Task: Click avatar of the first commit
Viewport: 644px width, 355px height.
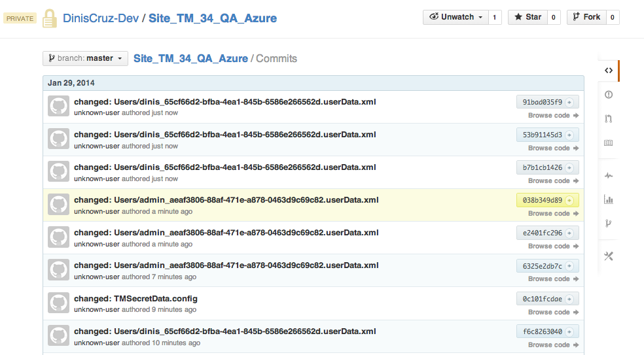Action: [x=58, y=107]
